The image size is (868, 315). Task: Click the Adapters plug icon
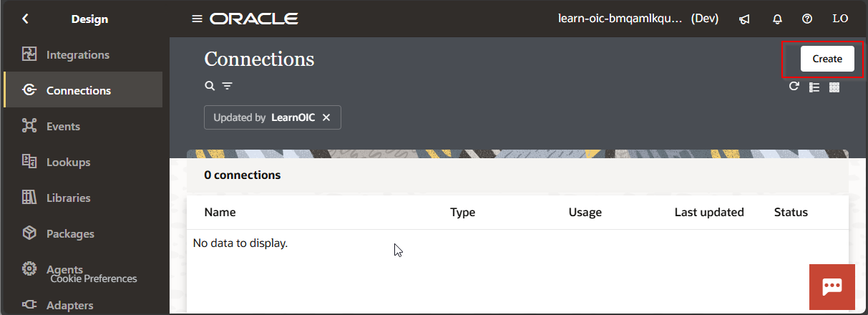29,305
